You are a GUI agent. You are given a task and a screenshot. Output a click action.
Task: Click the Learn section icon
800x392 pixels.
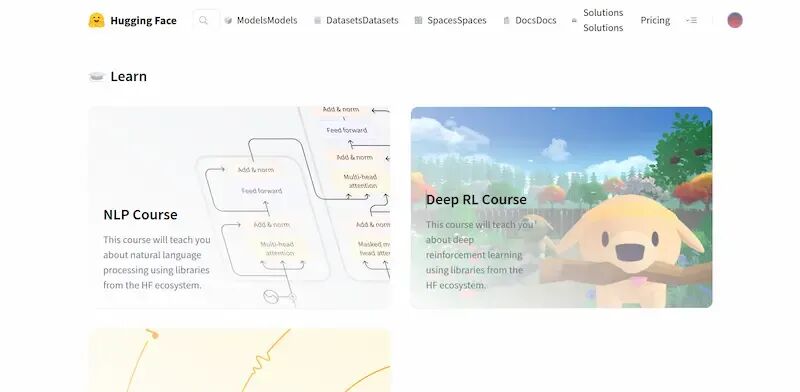click(97, 77)
